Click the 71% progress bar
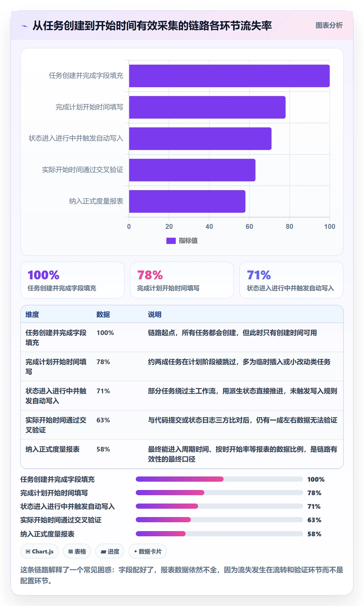 (219, 506)
